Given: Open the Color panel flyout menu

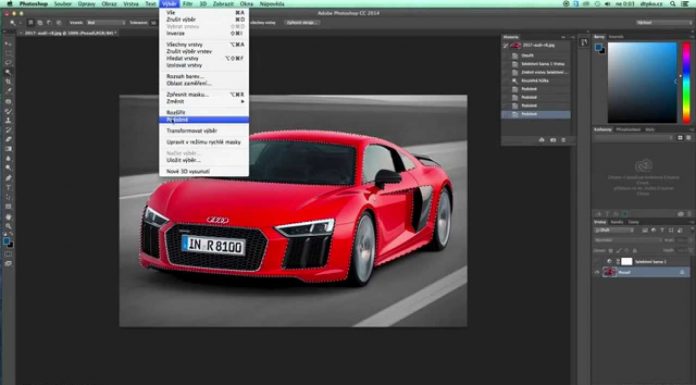Looking at the screenshot, I should pos(692,37).
